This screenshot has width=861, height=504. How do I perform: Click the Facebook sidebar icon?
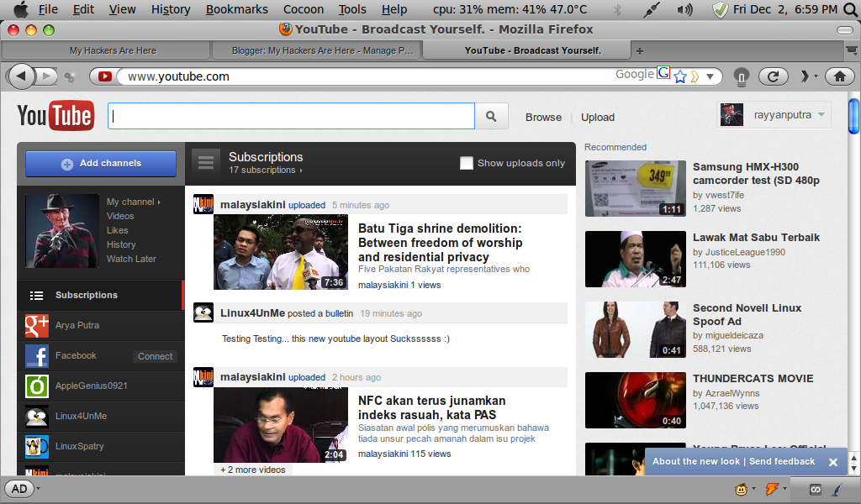coord(37,355)
